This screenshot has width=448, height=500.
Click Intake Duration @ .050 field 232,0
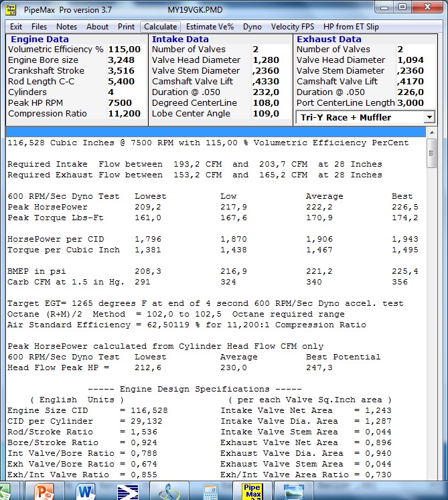(271, 92)
